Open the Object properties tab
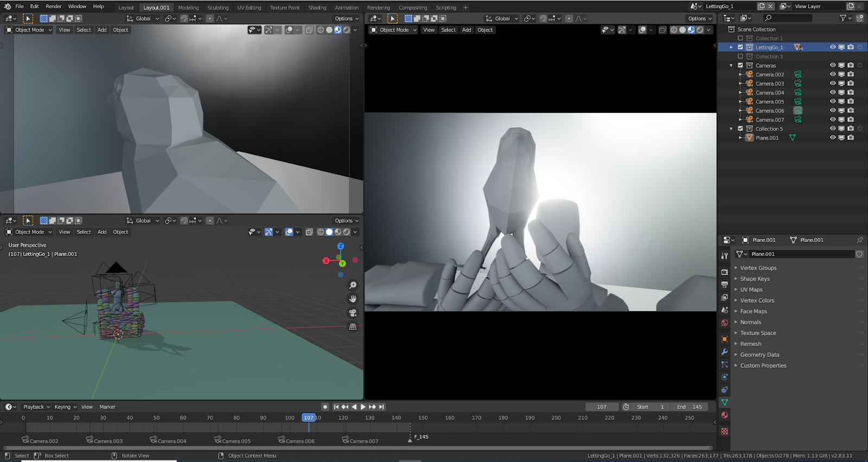The height and width of the screenshot is (462, 868). 724,339
